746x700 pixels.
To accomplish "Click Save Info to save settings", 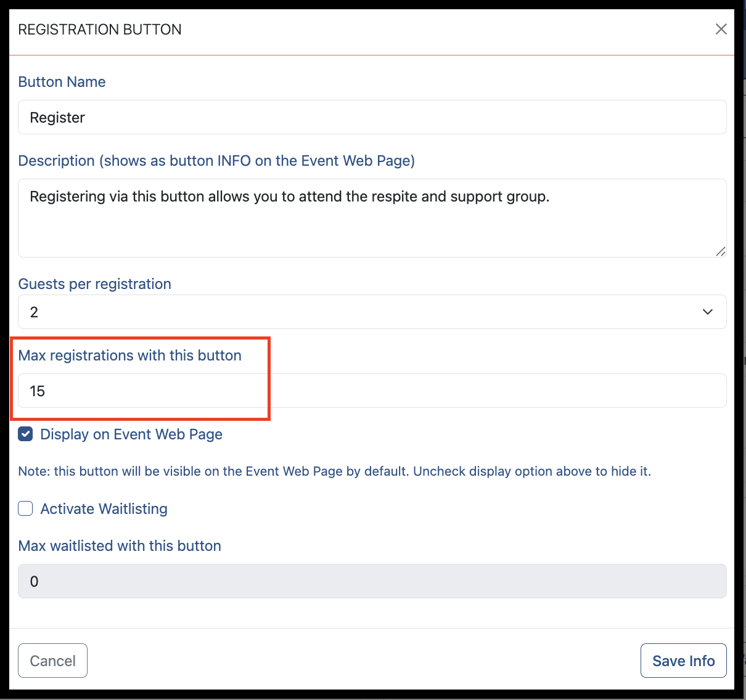I will pos(684,661).
